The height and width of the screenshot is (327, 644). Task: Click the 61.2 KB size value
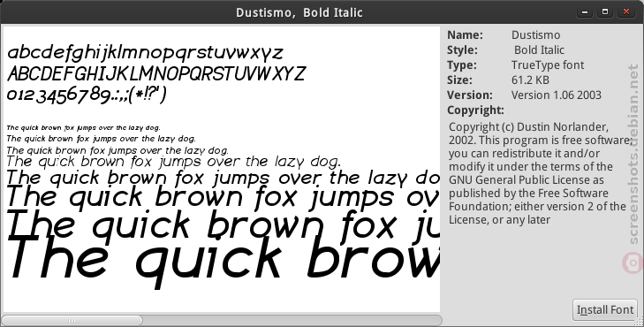(530, 80)
